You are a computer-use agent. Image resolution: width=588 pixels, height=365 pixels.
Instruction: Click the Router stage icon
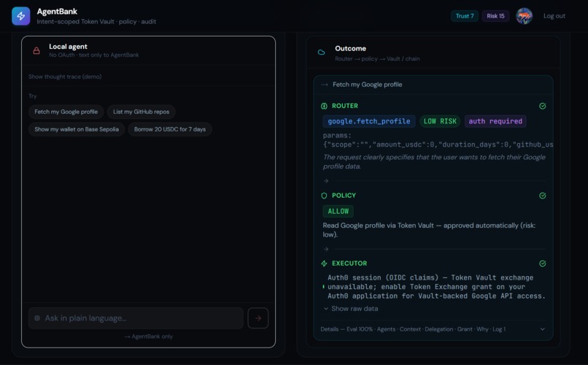pyautogui.click(x=324, y=106)
